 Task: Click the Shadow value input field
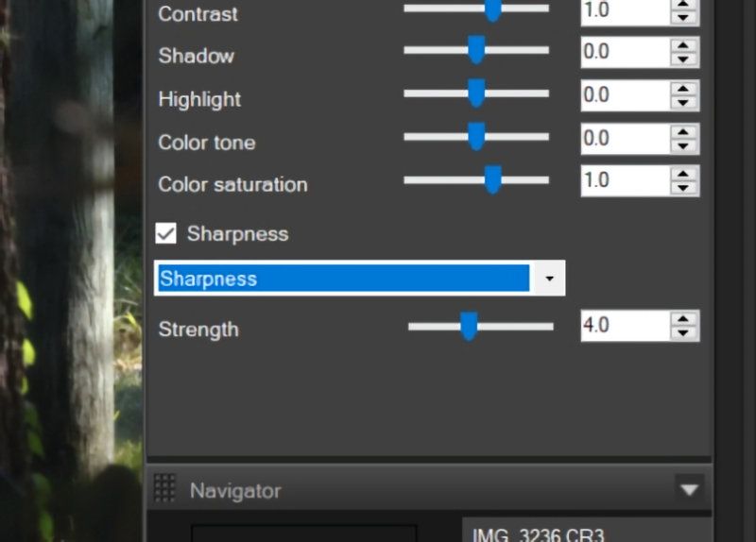pyautogui.click(x=623, y=51)
